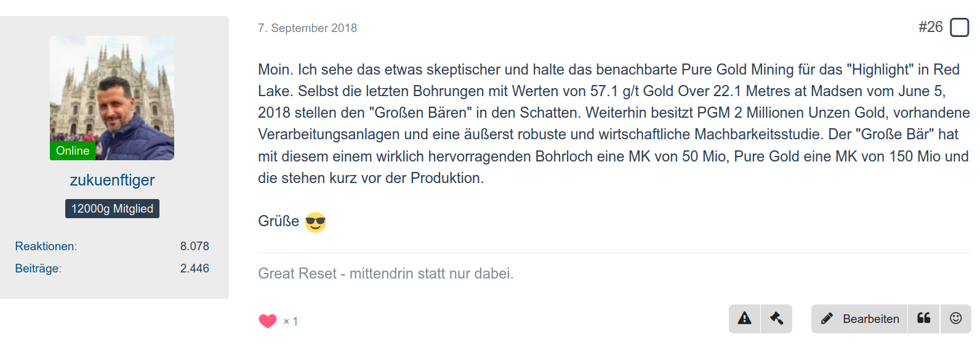Click the quote marks icon
Image resolution: width=980 pixels, height=355 pixels.
[923, 319]
